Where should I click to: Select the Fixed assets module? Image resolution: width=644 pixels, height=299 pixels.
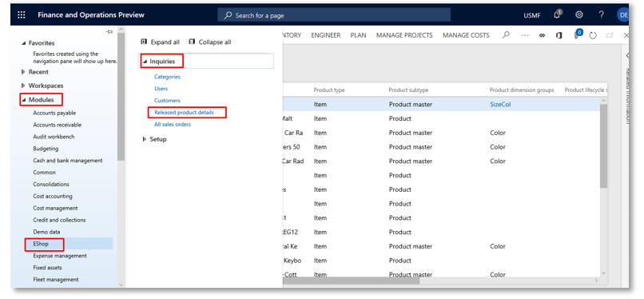pos(48,268)
